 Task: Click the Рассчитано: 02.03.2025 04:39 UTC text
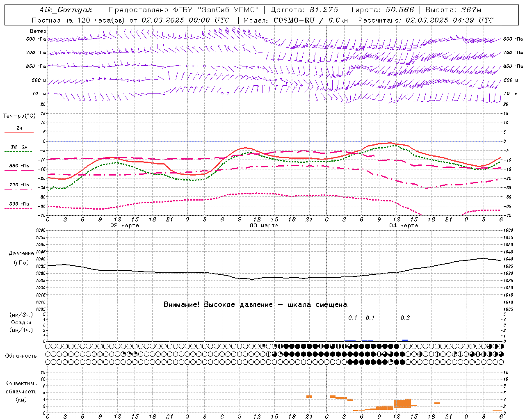pyautogui.click(x=426, y=20)
